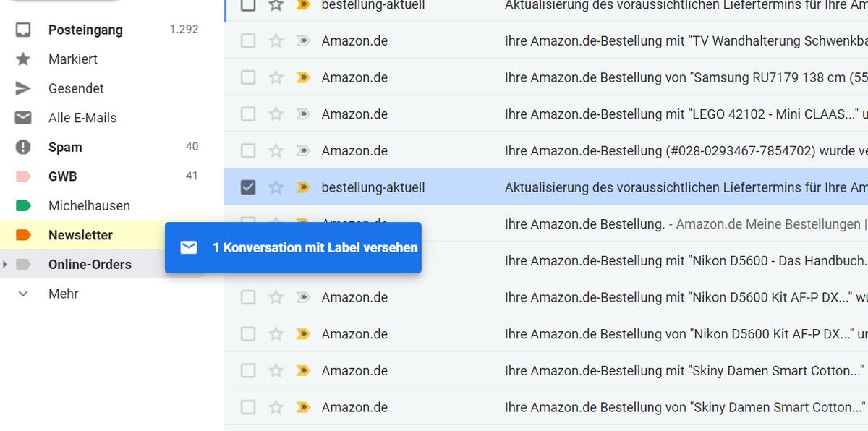Tick checkbox for Skiny Damen Smart Cotton order
Image resolution: width=868 pixels, height=431 pixels.
tap(248, 371)
